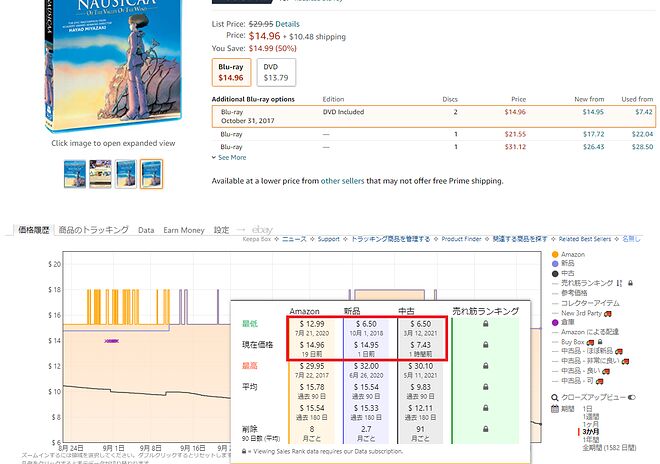Toggle the コレクターアイテム legend line
Screen dimensions: 660x464
click(x=585, y=303)
